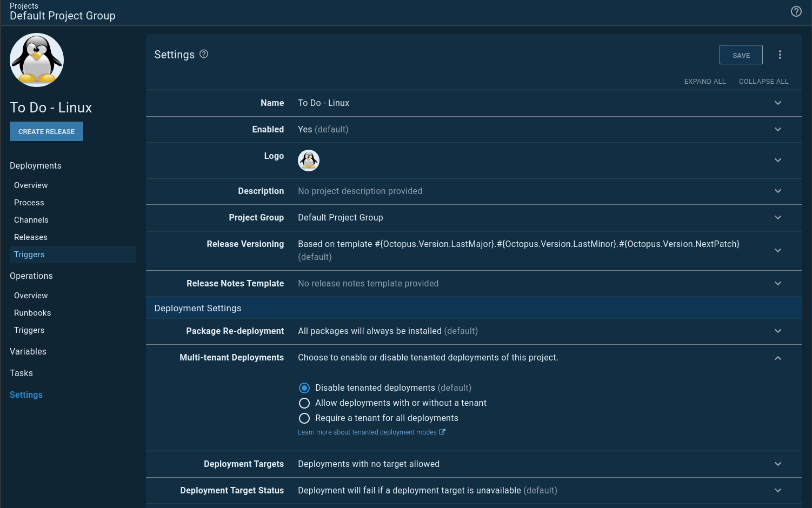Select Disable tenanted deployments radio button
This screenshot has height=508, width=812.
coord(304,388)
